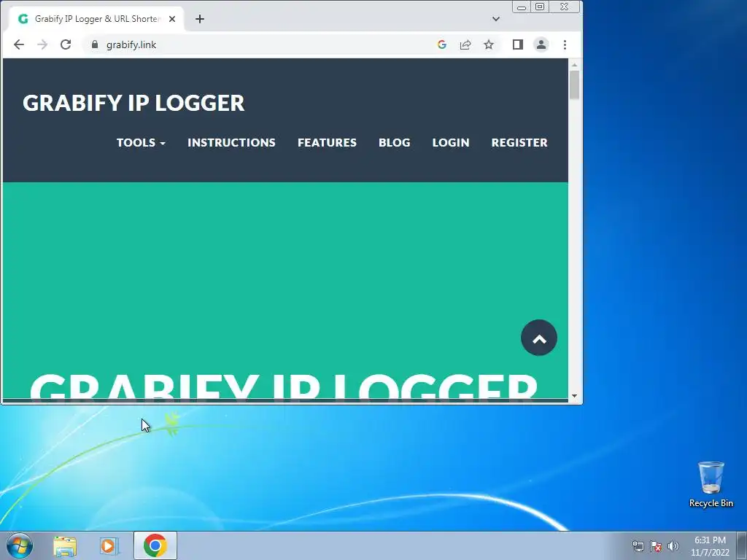
Task: Open the Windows Start menu
Action: 20,545
